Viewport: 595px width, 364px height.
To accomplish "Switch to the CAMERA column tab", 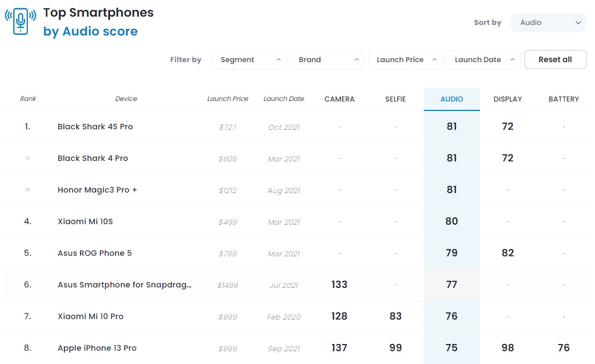I will click(x=339, y=99).
